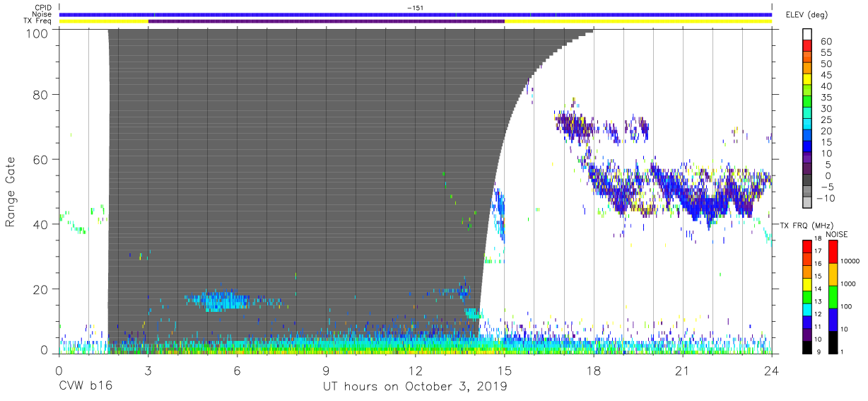Click the Range Gate y-axis title
The width and height of the screenshot is (868, 401).
11,192
